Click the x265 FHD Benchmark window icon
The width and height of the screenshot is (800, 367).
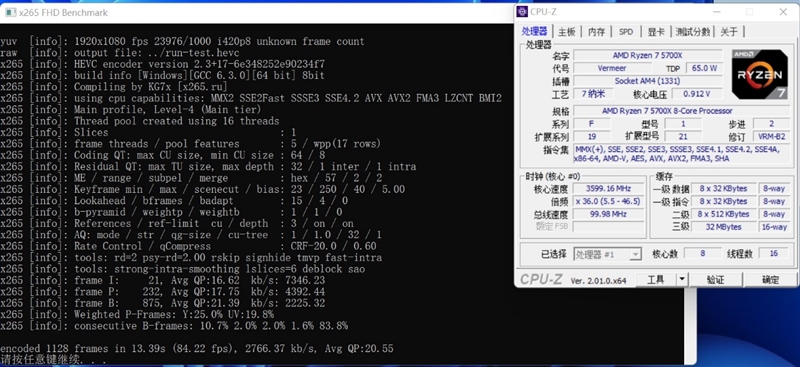point(10,12)
